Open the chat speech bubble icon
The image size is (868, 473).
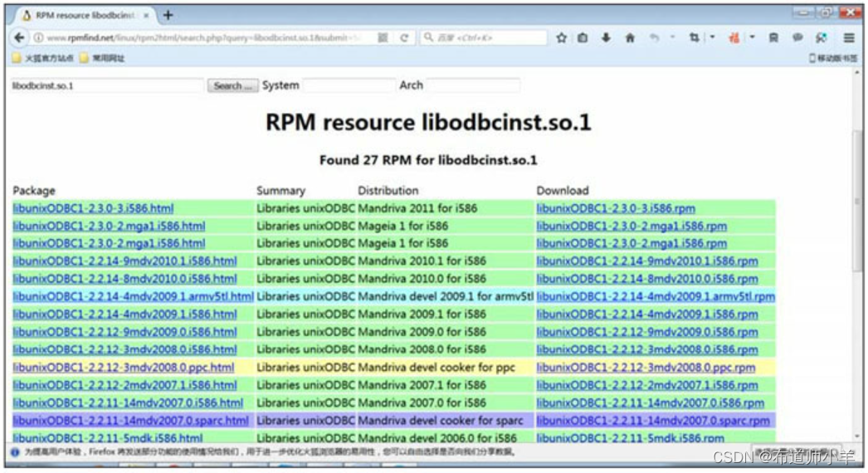(x=797, y=37)
